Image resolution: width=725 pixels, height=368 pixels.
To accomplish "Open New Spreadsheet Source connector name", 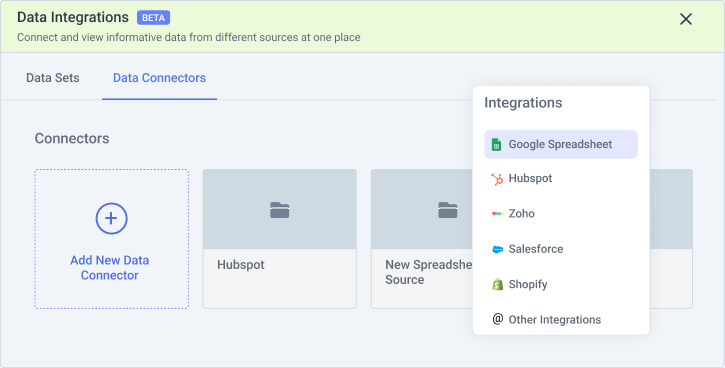I will pyautogui.click(x=429, y=272).
